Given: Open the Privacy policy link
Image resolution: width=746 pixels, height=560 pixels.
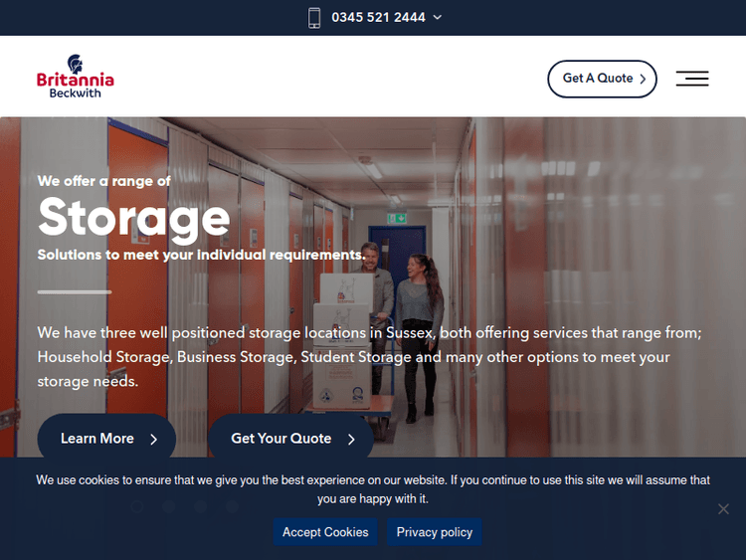Looking at the screenshot, I should (x=435, y=532).
